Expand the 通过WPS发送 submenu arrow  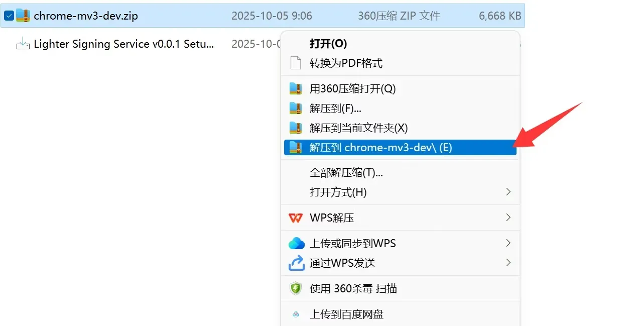[x=508, y=262]
